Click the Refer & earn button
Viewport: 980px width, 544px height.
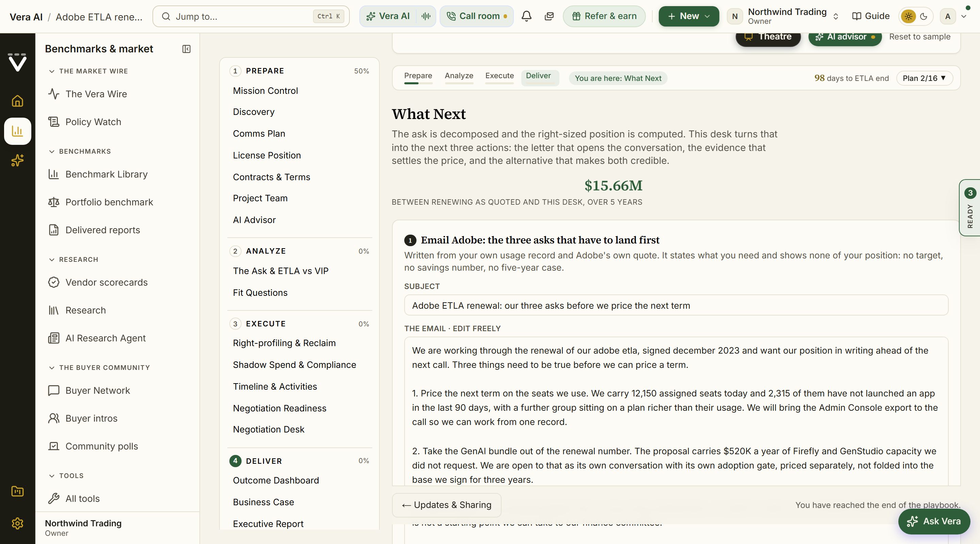604,16
